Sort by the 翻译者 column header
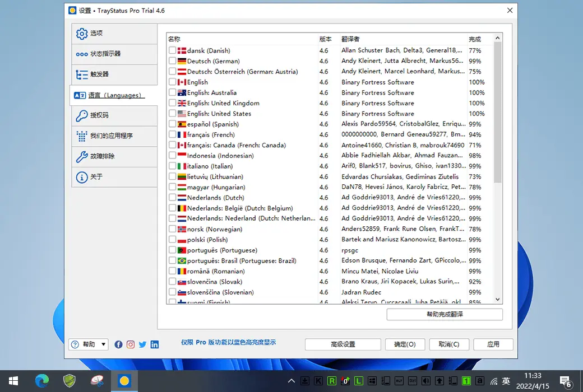The height and width of the screenshot is (392, 583). pos(404,39)
